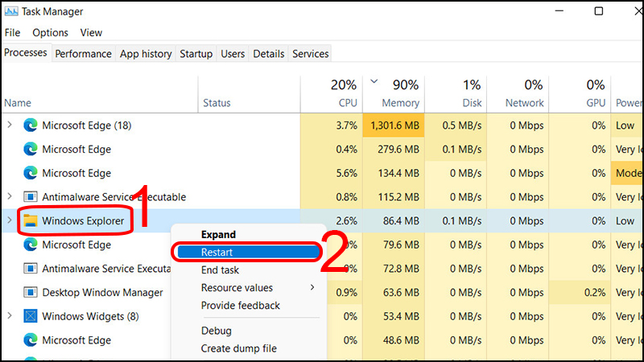Select the Processes tab
The image size is (644, 362).
click(x=26, y=53)
